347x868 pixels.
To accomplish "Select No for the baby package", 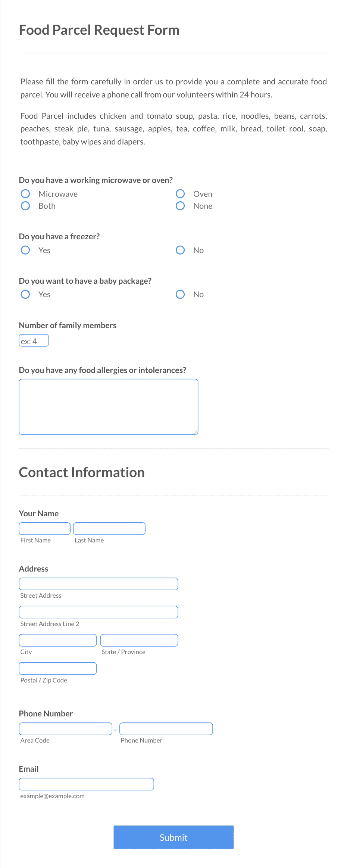I will tap(180, 294).
